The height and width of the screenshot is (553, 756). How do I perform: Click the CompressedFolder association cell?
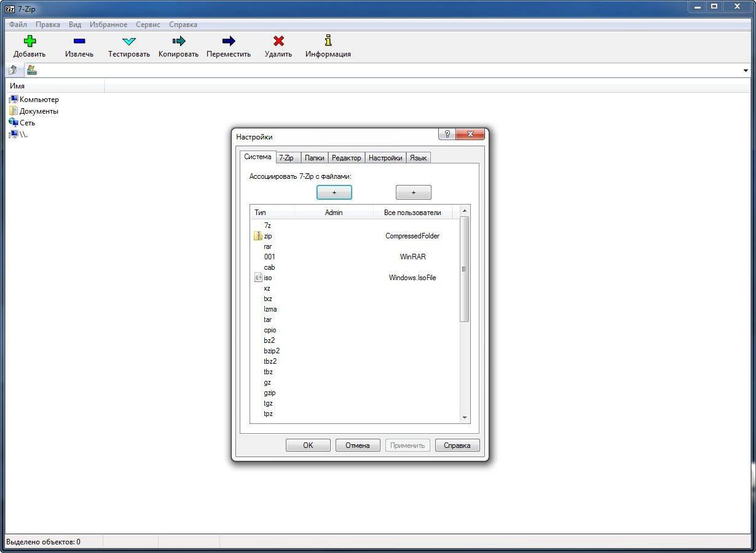tap(412, 236)
